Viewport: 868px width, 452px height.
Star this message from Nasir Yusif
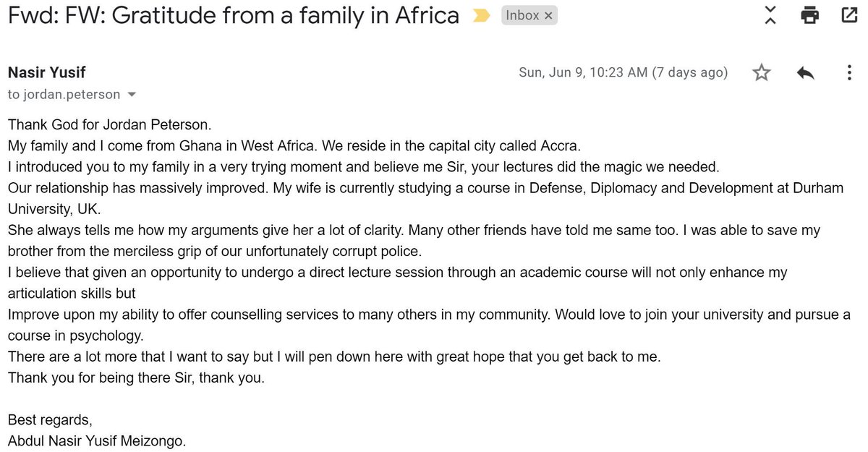coord(761,72)
